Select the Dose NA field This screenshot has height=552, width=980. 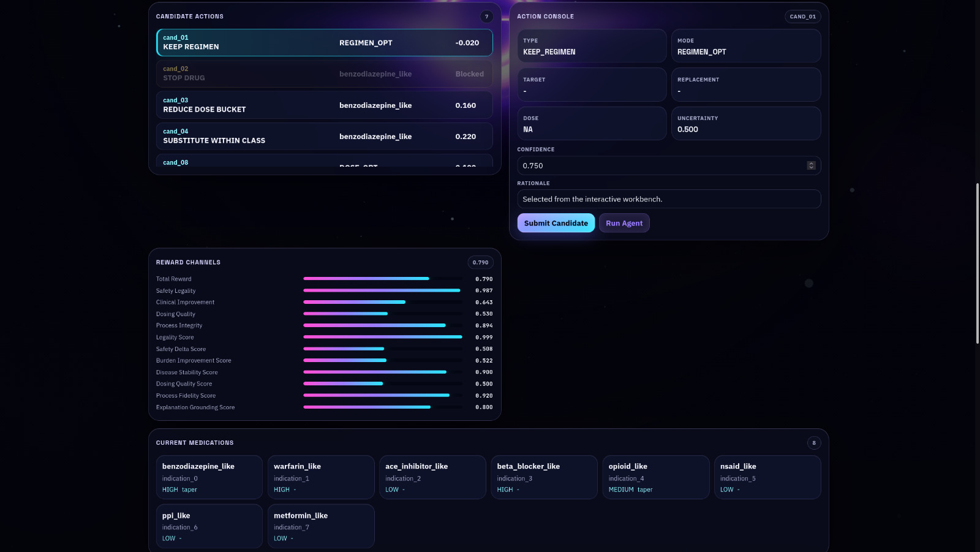click(592, 123)
